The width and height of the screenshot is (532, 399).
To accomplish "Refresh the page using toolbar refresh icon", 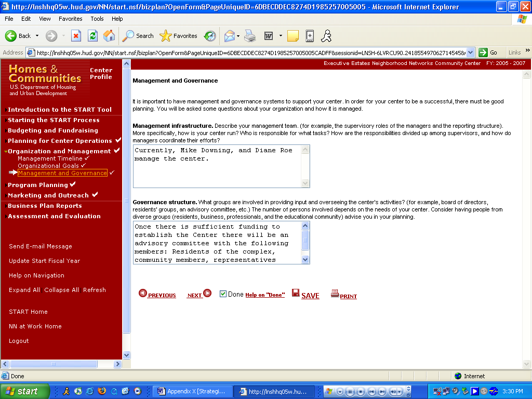I will coord(92,36).
